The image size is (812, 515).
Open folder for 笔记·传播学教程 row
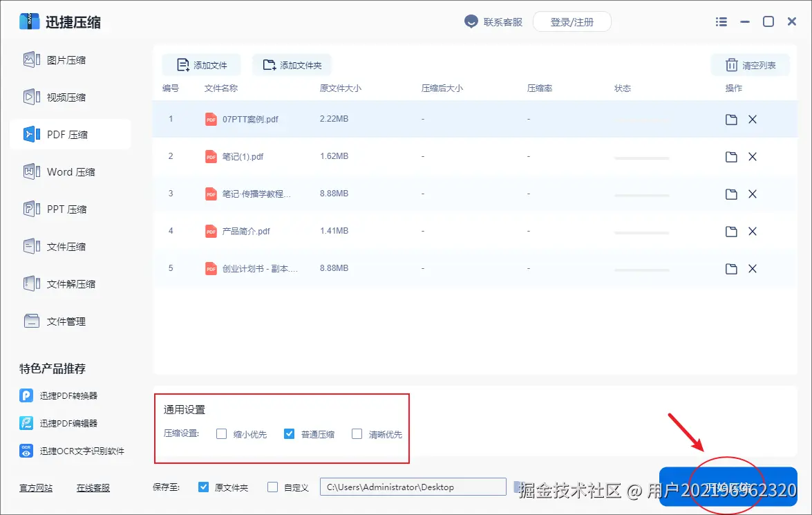[731, 194]
